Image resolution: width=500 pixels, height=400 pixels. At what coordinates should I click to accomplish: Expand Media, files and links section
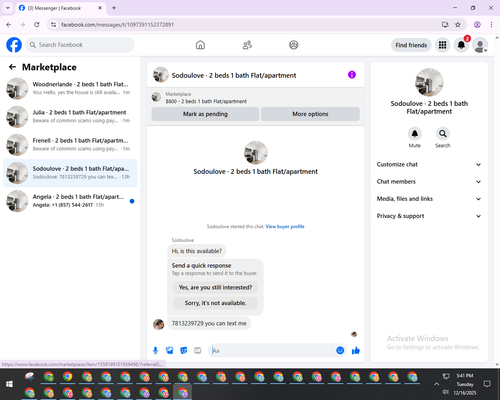coord(429,199)
